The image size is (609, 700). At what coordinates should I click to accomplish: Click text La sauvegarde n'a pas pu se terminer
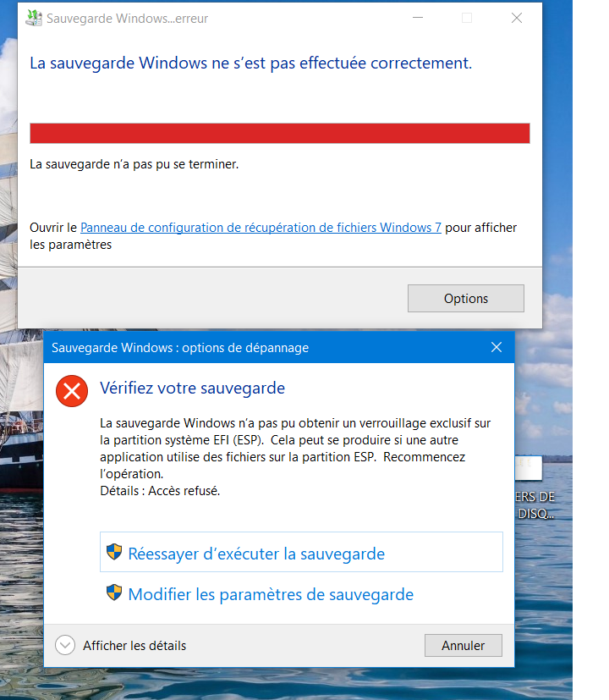(x=134, y=164)
